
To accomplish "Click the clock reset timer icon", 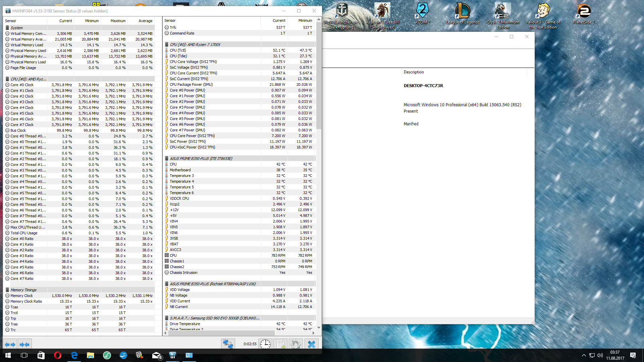I will click(x=265, y=344).
